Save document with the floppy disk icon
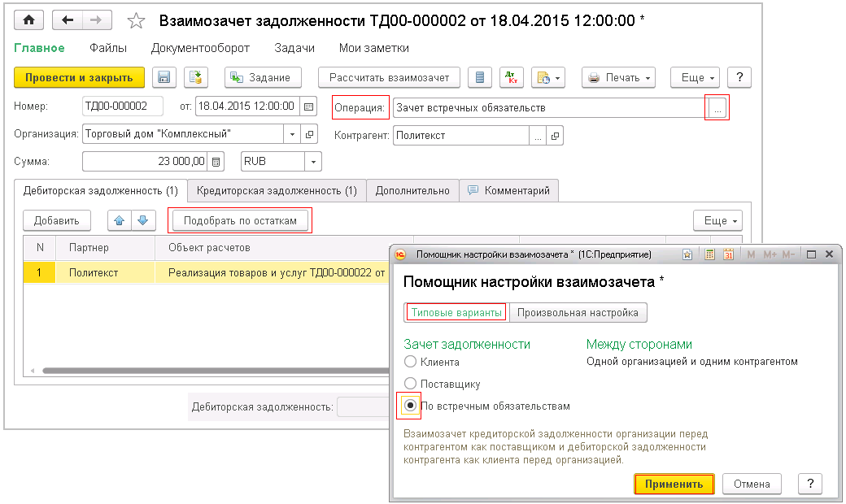Image resolution: width=846 pixels, height=504 pixels. pyautogui.click(x=164, y=77)
